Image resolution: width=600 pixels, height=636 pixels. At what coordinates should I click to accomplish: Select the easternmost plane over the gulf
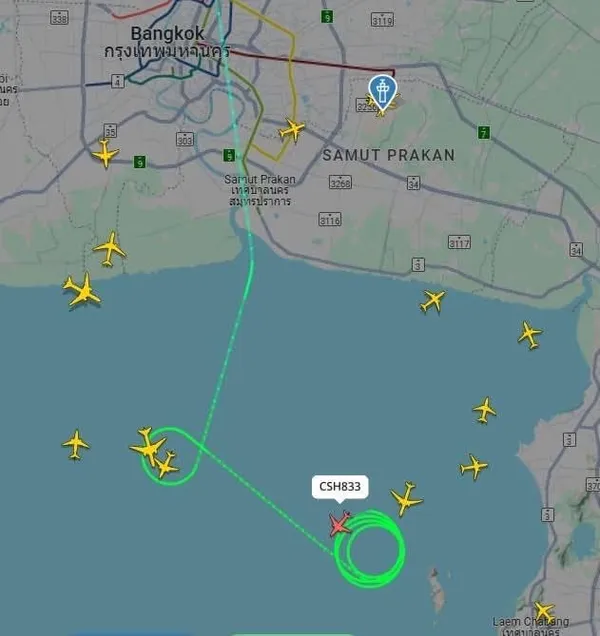click(529, 335)
